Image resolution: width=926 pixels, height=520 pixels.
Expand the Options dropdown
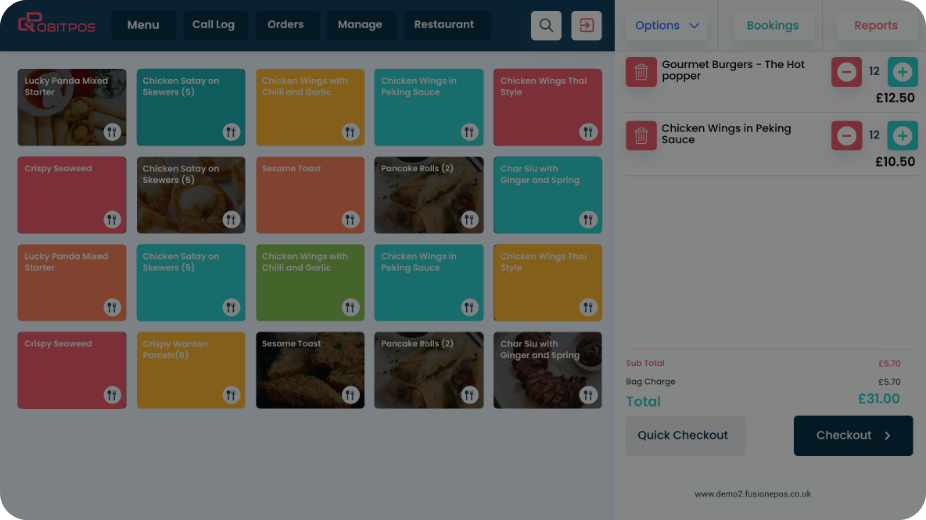667,26
